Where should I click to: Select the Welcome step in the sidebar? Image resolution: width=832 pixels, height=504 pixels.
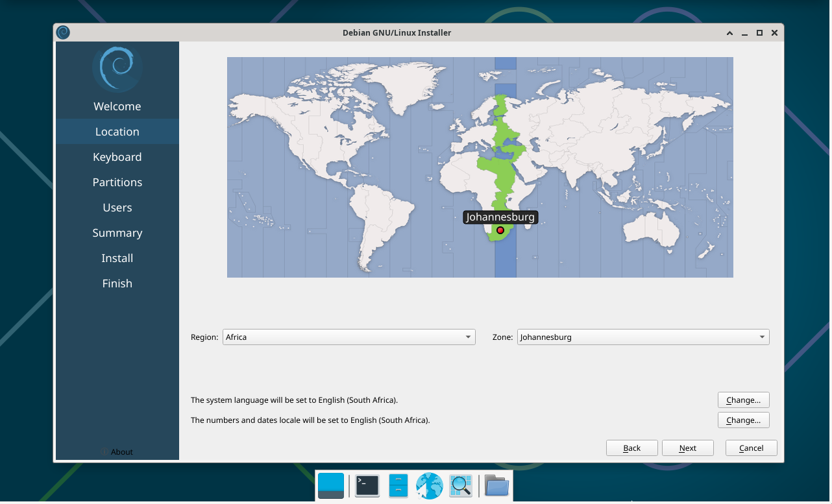click(x=117, y=106)
